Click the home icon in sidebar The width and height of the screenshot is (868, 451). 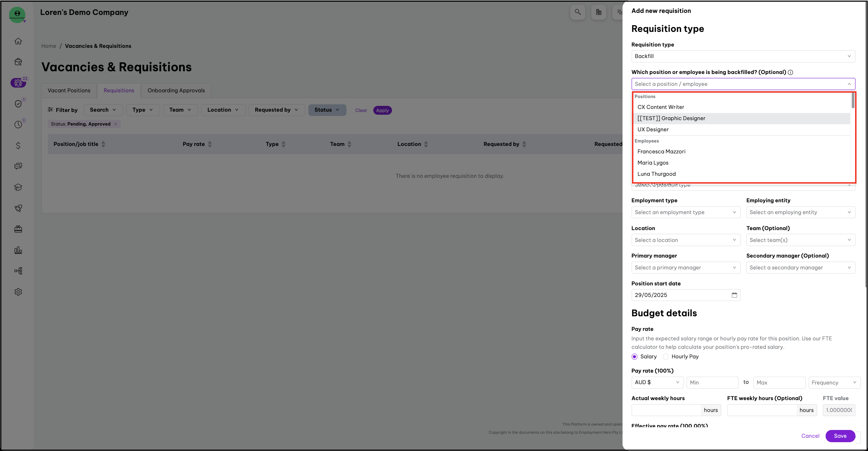pyautogui.click(x=18, y=41)
